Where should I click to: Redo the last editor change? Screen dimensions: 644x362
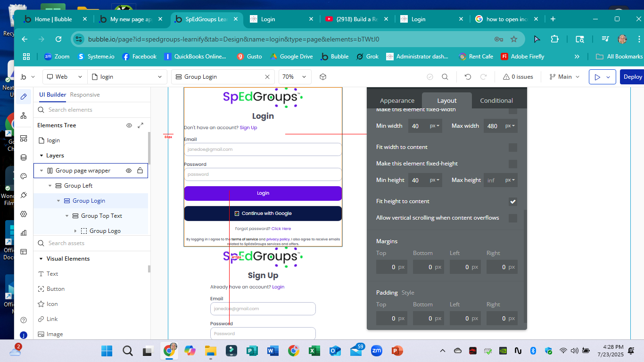tap(483, 77)
